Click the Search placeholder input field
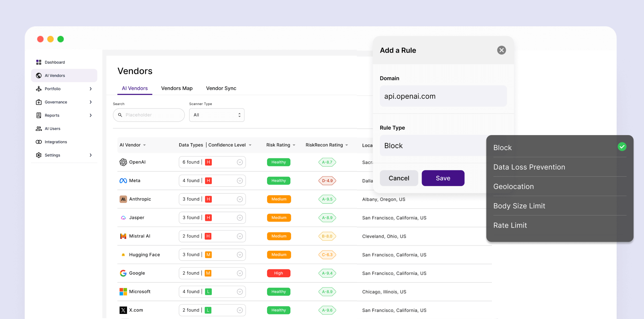Screen dimensions: 644x319 (149, 115)
